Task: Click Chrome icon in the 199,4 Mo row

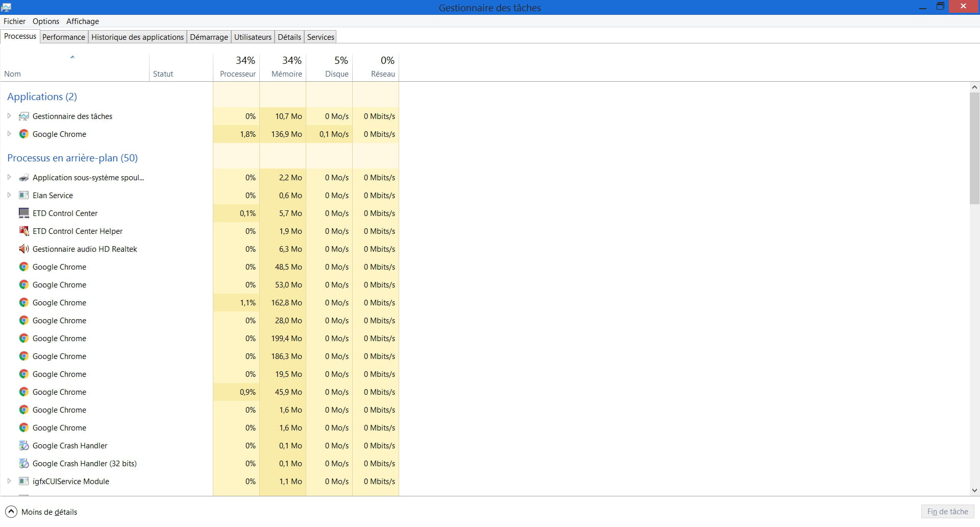Action: click(x=23, y=339)
